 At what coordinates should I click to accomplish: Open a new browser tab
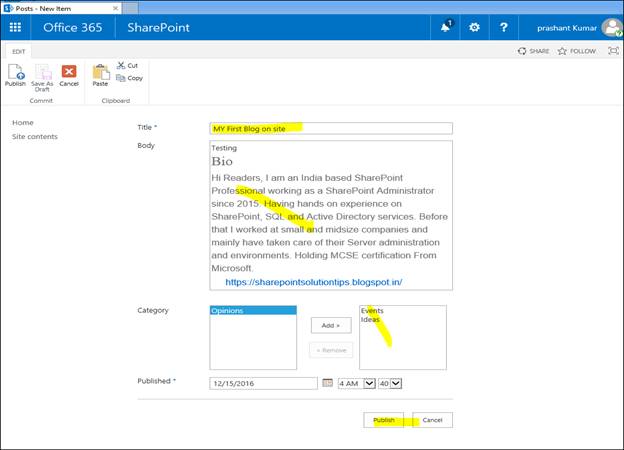(131, 8)
